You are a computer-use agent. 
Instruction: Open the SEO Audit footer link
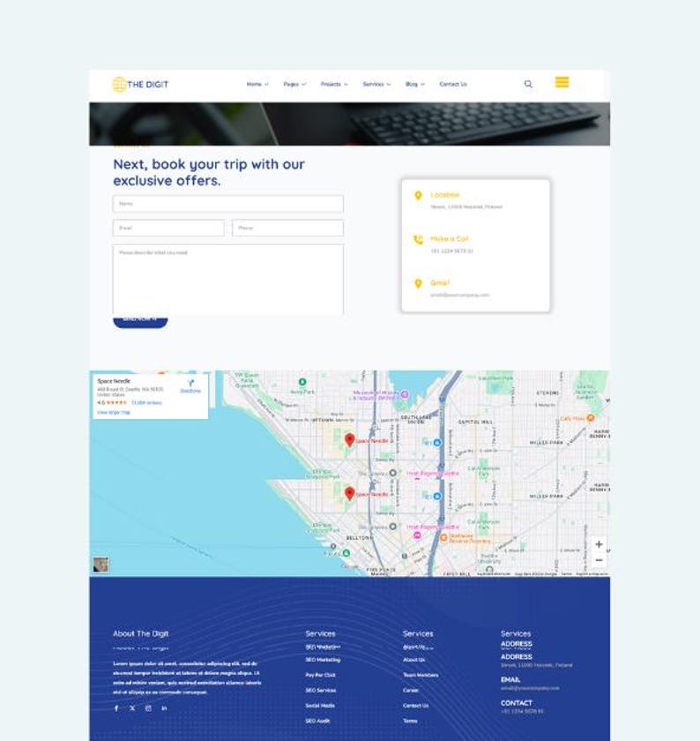point(317,722)
